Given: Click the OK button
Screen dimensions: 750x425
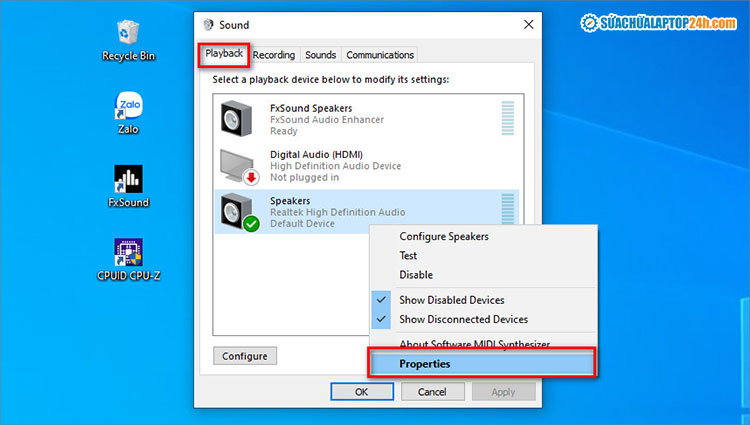Looking at the screenshot, I should click(x=361, y=392).
